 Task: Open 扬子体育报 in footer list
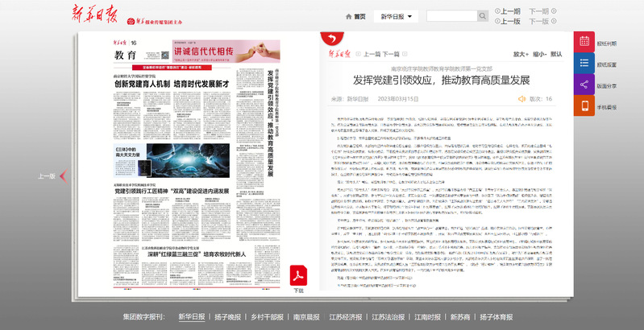497,317
